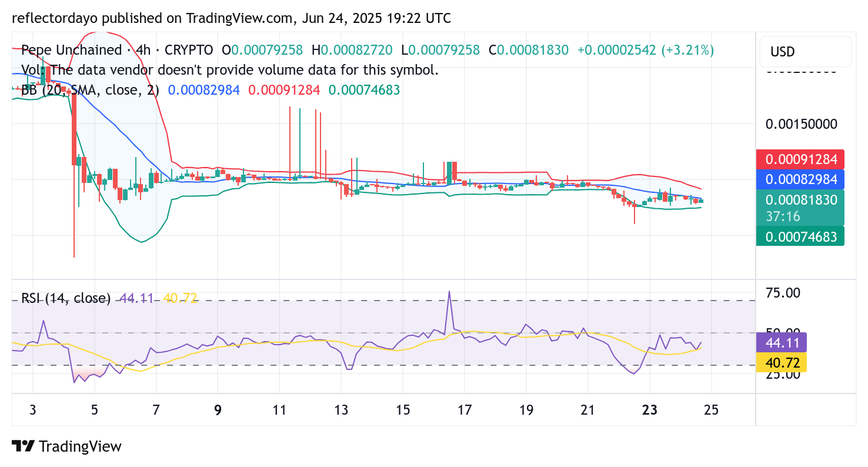
Task: Click the 0.00150000 price axis label
Action: [x=801, y=124]
